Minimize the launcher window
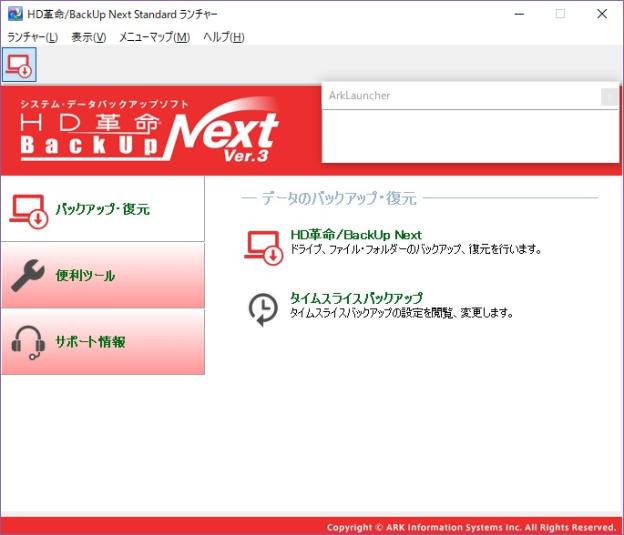Image resolution: width=624 pixels, height=535 pixels. [x=519, y=14]
